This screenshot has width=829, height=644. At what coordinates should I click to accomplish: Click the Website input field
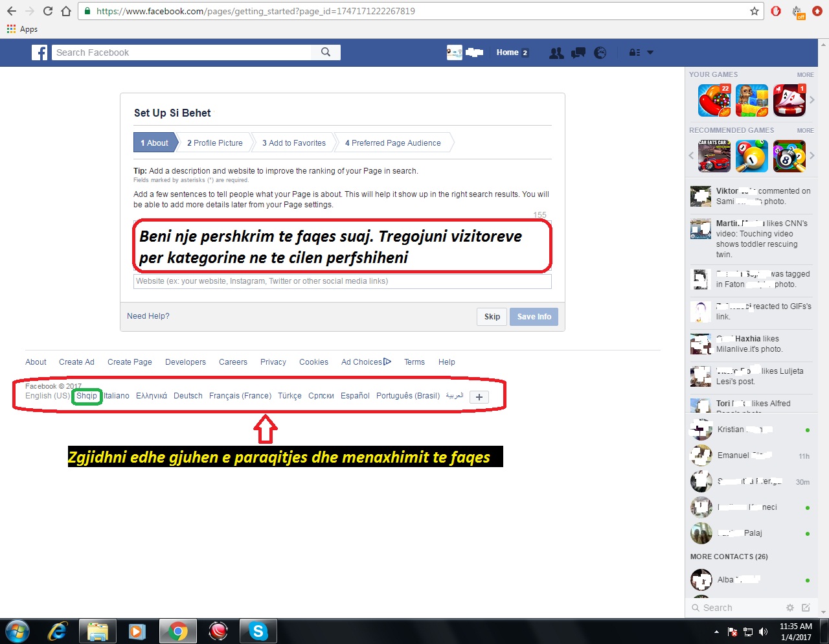343,281
